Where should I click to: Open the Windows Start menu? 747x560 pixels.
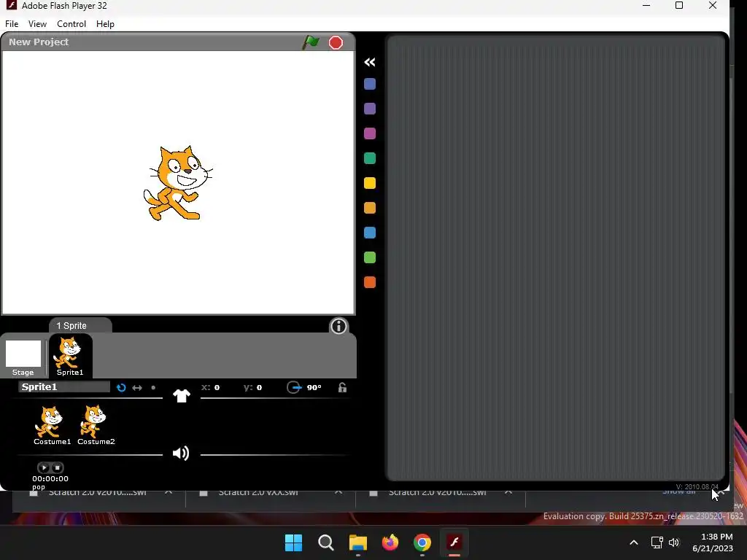(293, 542)
